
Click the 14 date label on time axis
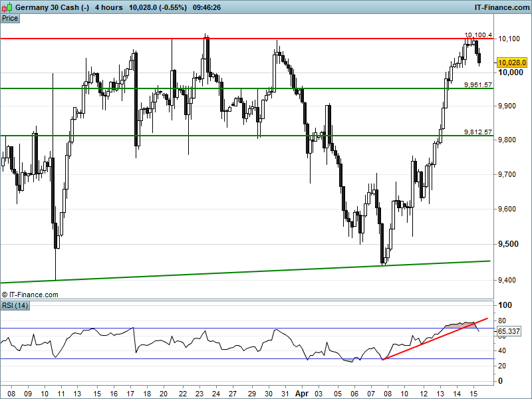[457, 394]
